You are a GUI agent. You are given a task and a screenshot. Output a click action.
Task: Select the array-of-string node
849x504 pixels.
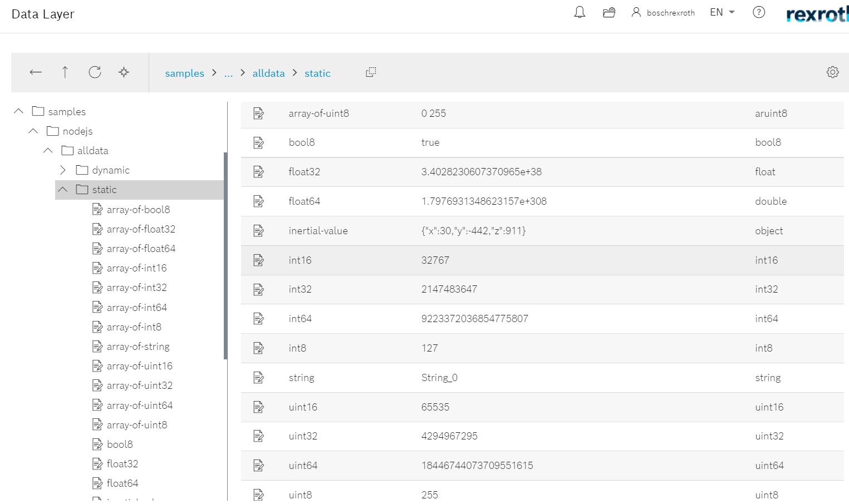click(138, 346)
